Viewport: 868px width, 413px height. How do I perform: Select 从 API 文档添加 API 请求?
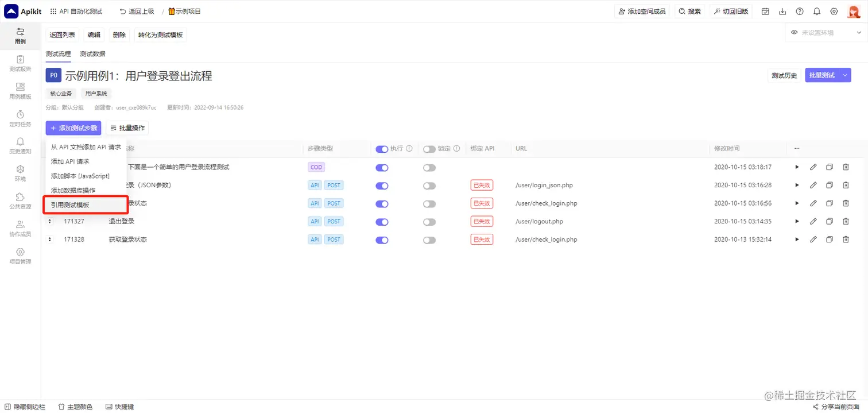pos(86,147)
